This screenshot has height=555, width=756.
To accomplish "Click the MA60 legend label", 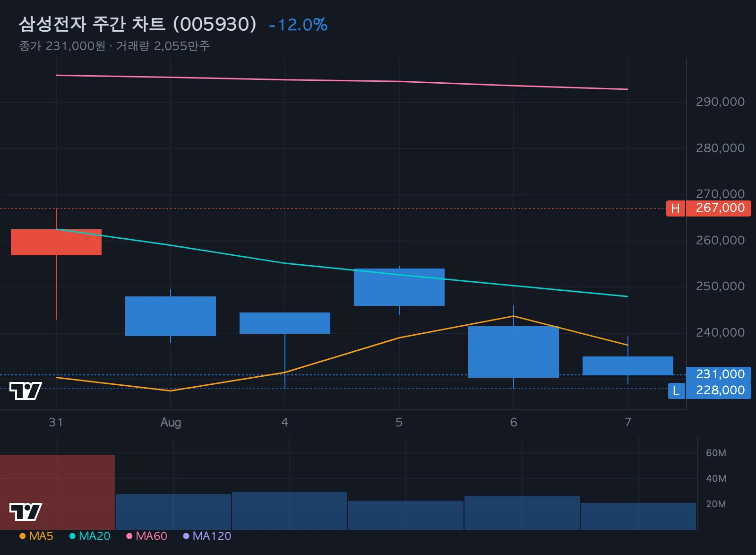I will pos(151,536).
